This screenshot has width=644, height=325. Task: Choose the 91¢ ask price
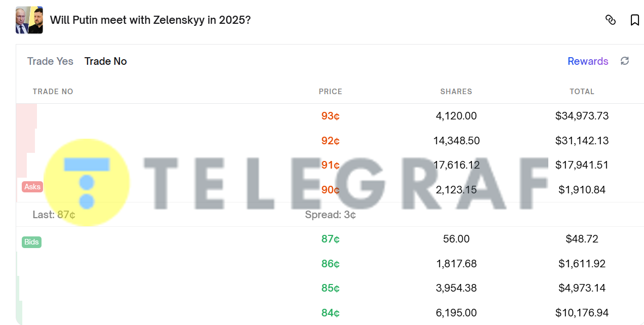click(330, 165)
